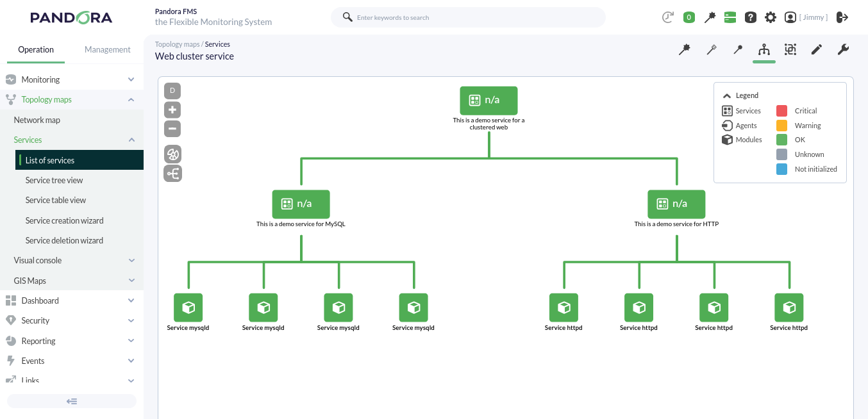Screen dimensions: 868x419
Task: Zoom in with the plus map button
Action: pyautogui.click(x=172, y=110)
